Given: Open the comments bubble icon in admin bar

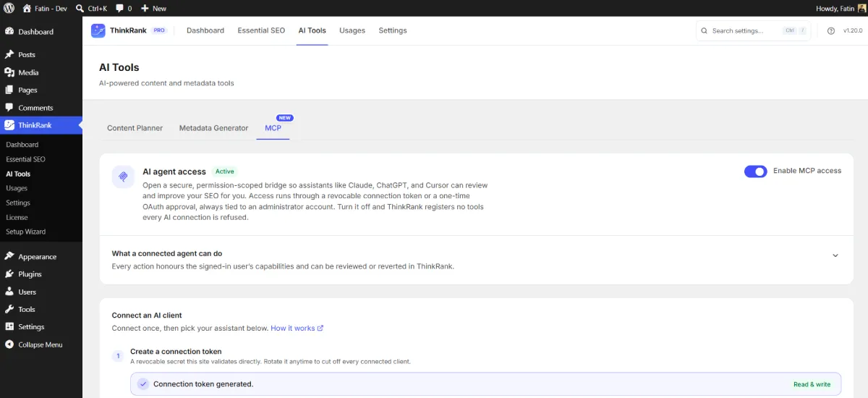Looking at the screenshot, I should coord(119,9).
